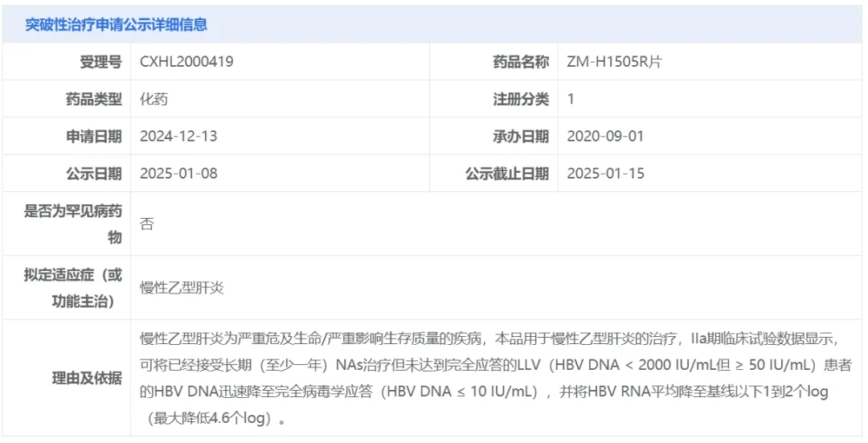The height and width of the screenshot is (443, 868).
Task: Click the publication date 2025-01-08
Action: [178, 173]
